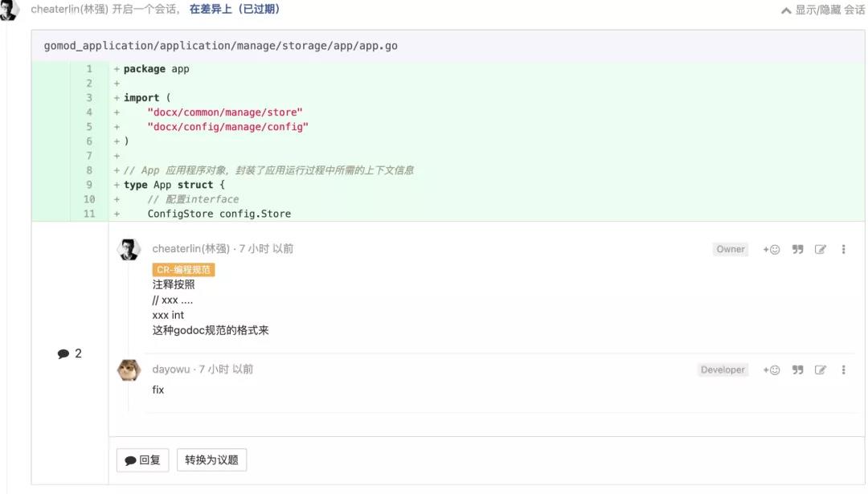
Task: Add emoji reaction to dayowu's comment
Action: [x=771, y=370]
